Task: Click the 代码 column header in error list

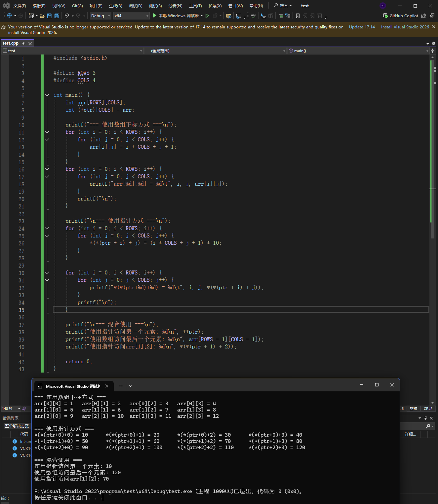Action: 24,434
